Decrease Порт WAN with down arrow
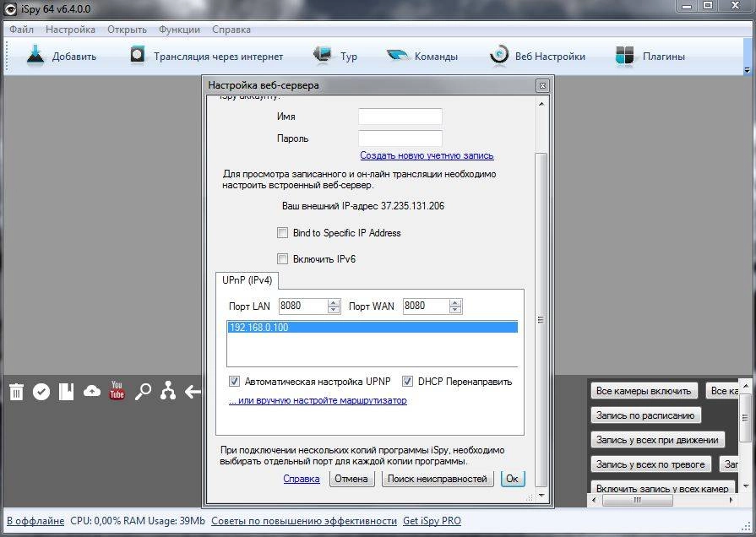Image resolution: width=756 pixels, height=537 pixels. point(455,310)
